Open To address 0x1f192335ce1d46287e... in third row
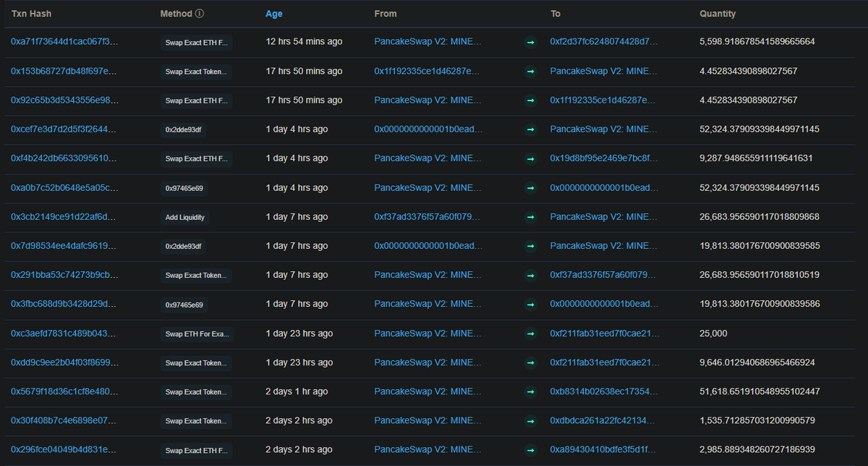This screenshot has width=868, height=466. (604, 100)
